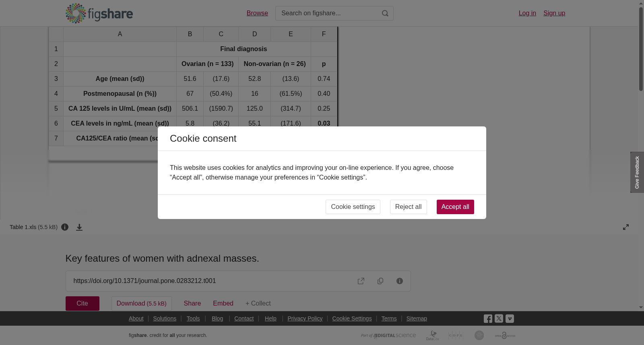Click the Browse link
The height and width of the screenshot is (345, 644).
(257, 13)
